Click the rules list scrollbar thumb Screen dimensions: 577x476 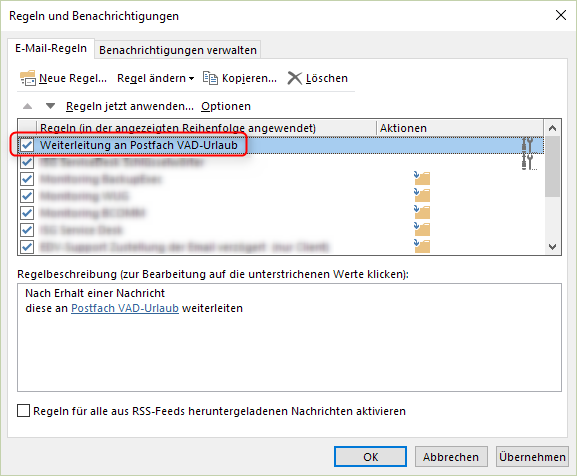552,167
